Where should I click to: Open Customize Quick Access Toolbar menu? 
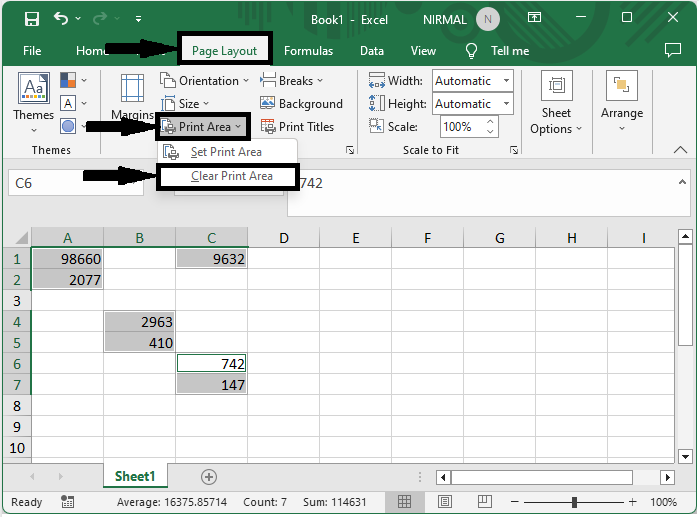click(138, 19)
